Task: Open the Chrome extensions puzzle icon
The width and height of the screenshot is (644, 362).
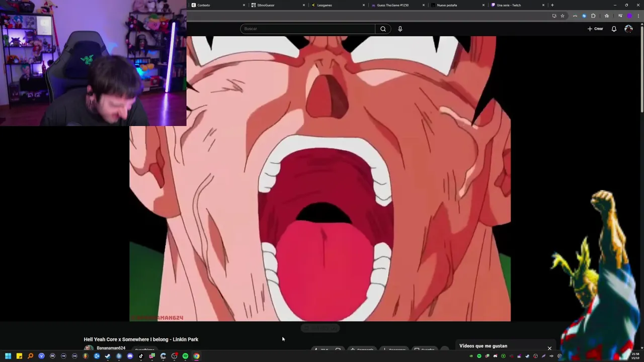Action: click(x=593, y=16)
